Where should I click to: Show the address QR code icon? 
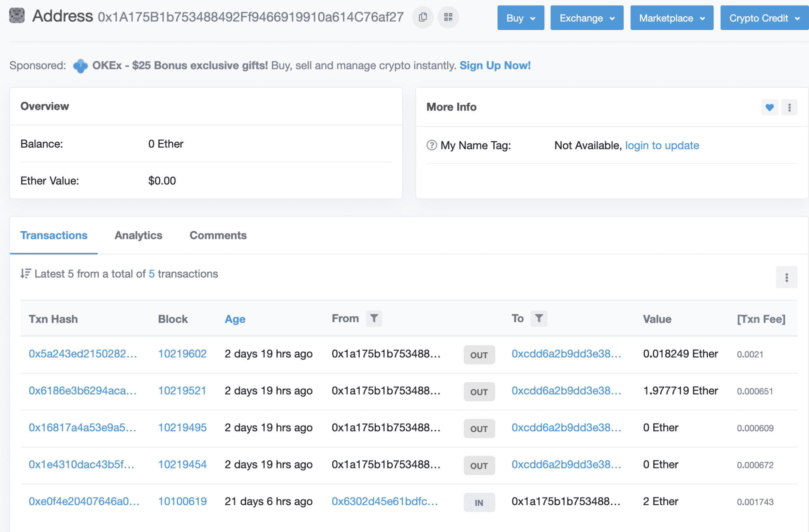coord(448,17)
